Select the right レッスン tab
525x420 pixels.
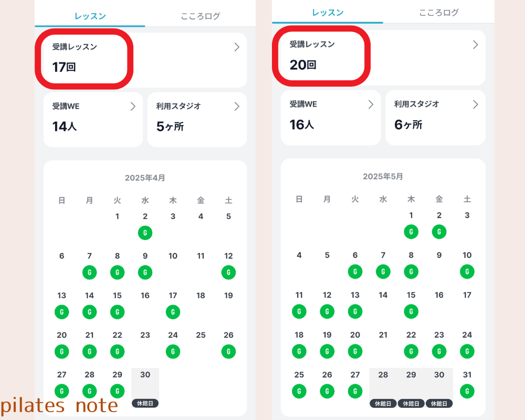coord(327,13)
